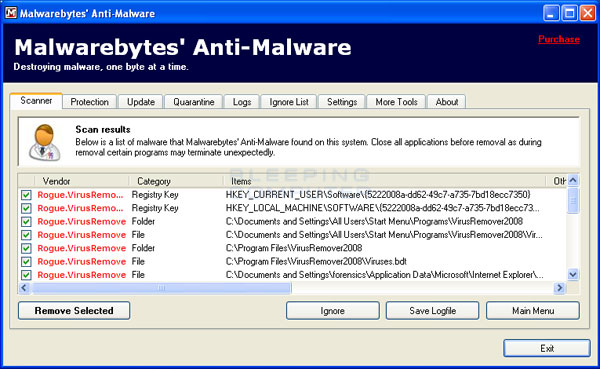Image resolution: width=600 pixels, height=369 pixels.
Task: Select the C:\Program Files\VirusRemover2008 path text
Action: click(294, 248)
